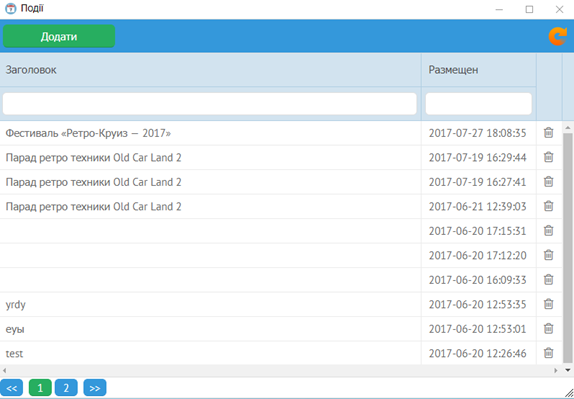Viewport: 574px width, 399px height.
Task: Delete the Фестиваль «Ретро-Круиз — 2017» event
Action: 548,133
